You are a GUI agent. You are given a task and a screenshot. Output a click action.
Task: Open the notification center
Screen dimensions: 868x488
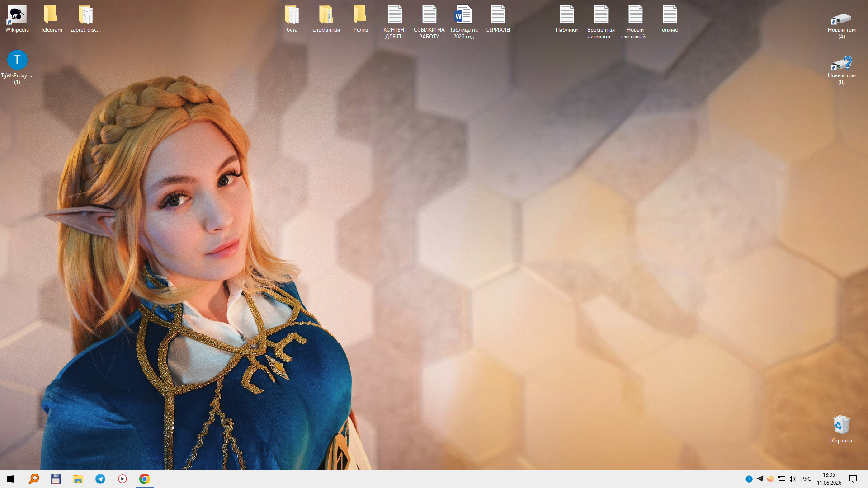click(853, 479)
